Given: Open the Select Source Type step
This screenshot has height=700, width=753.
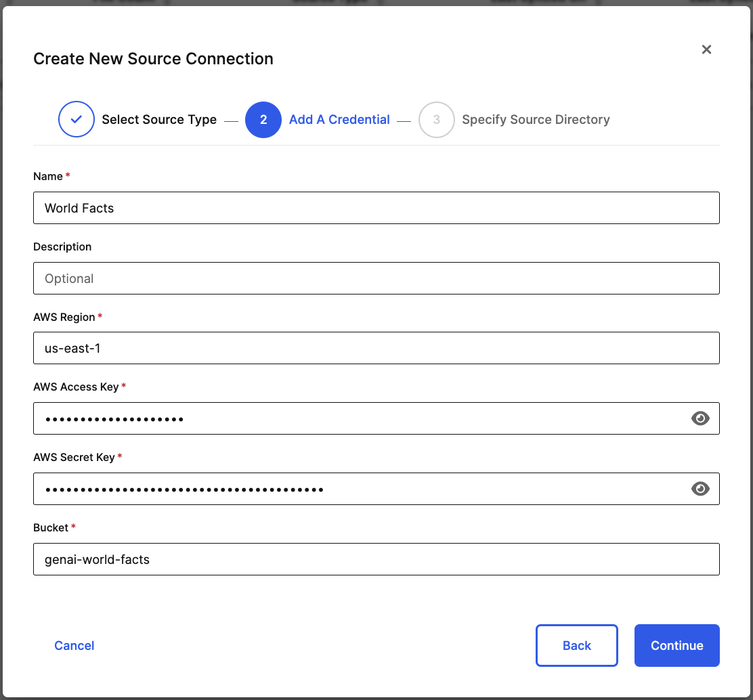Looking at the screenshot, I should pyautogui.click(x=159, y=119).
